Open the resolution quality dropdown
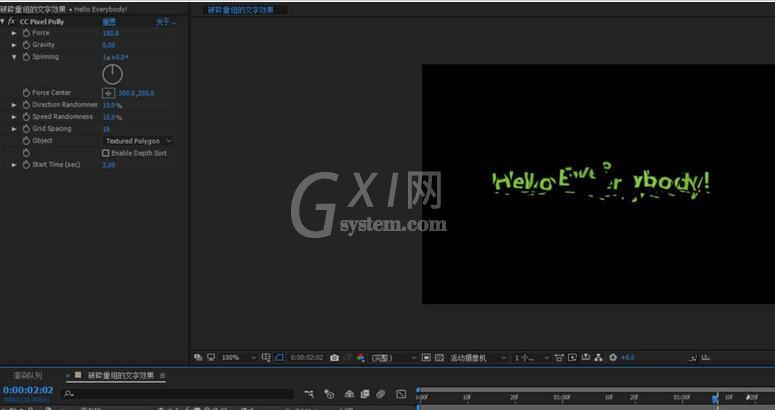 [x=393, y=358]
